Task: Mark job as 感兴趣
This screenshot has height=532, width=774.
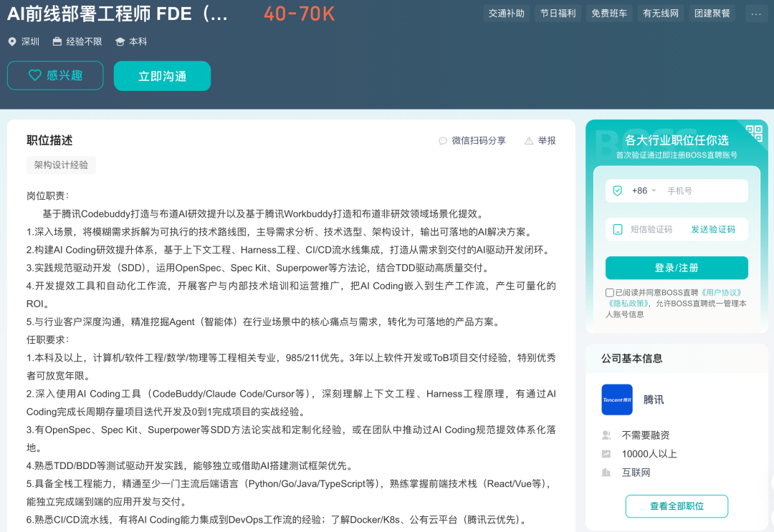Action: click(55, 75)
